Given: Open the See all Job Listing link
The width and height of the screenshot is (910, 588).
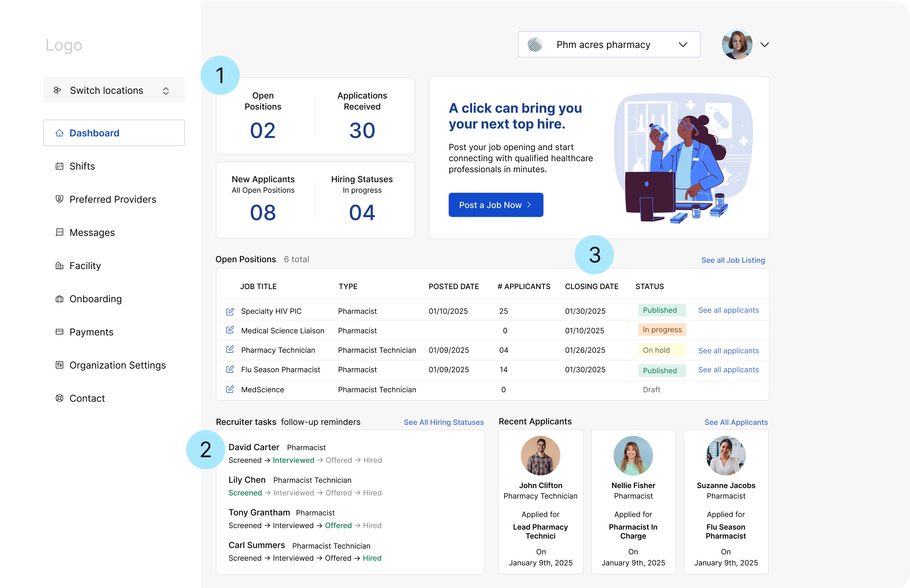Looking at the screenshot, I should point(733,260).
